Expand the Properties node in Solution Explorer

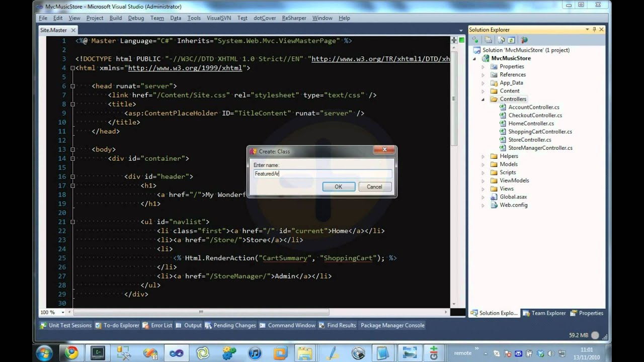483,67
